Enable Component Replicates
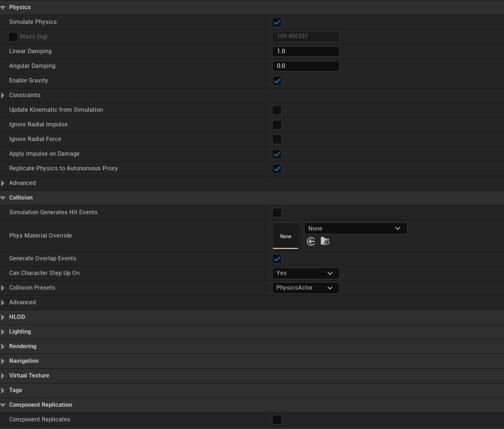This screenshot has height=429, width=504. (x=277, y=419)
